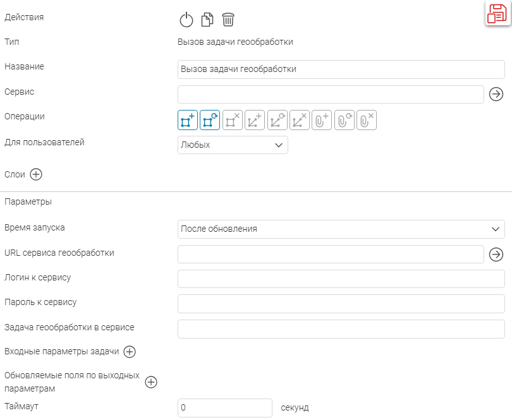Toggle the delete relation operation
The height and width of the screenshot is (420, 512).
(x=300, y=120)
